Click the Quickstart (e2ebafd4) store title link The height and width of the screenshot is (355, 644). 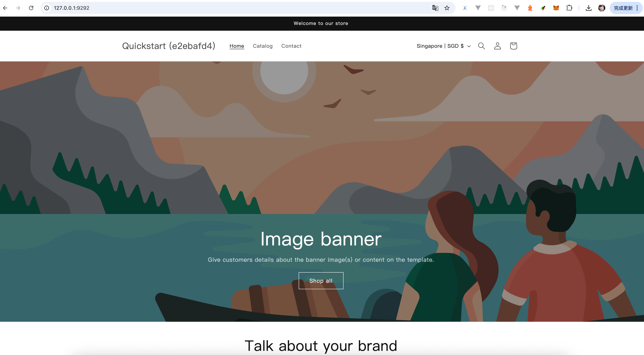[169, 46]
